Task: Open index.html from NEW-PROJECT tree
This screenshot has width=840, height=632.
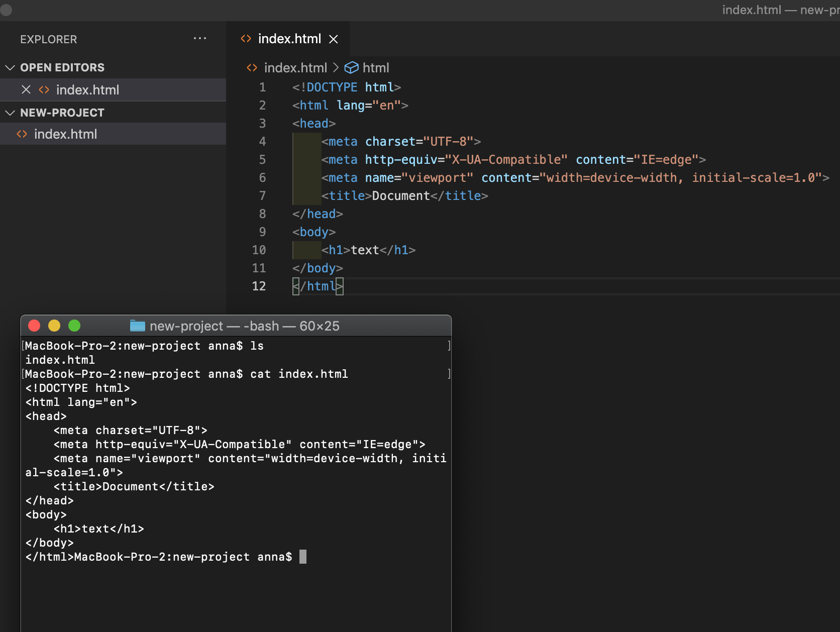Action: tap(65, 134)
